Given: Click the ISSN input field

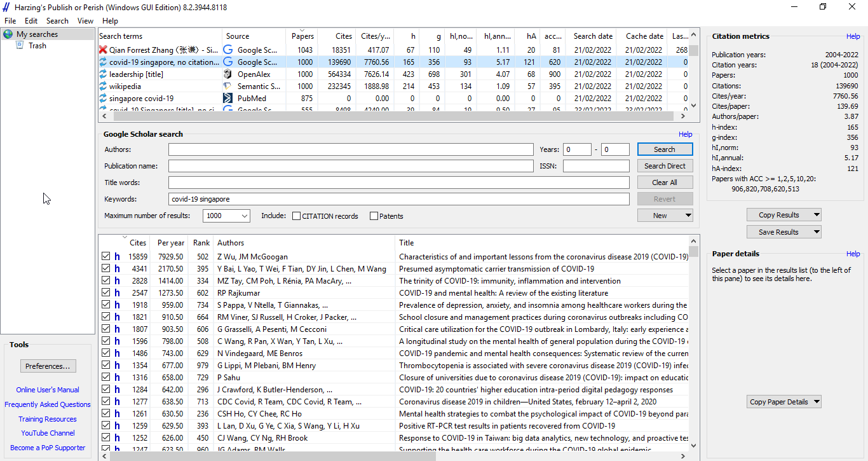Looking at the screenshot, I should [x=596, y=166].
